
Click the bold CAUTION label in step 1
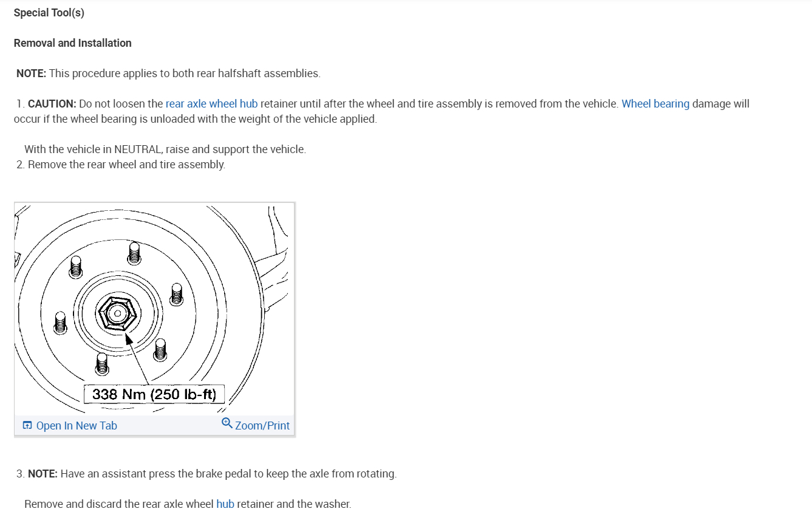52,104
